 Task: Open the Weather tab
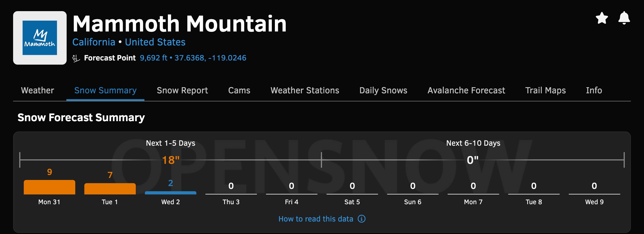point(38,90)
